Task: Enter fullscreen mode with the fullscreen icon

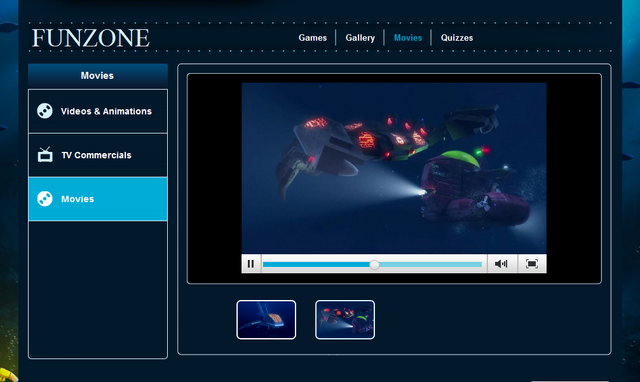Action: coord(532,264)
